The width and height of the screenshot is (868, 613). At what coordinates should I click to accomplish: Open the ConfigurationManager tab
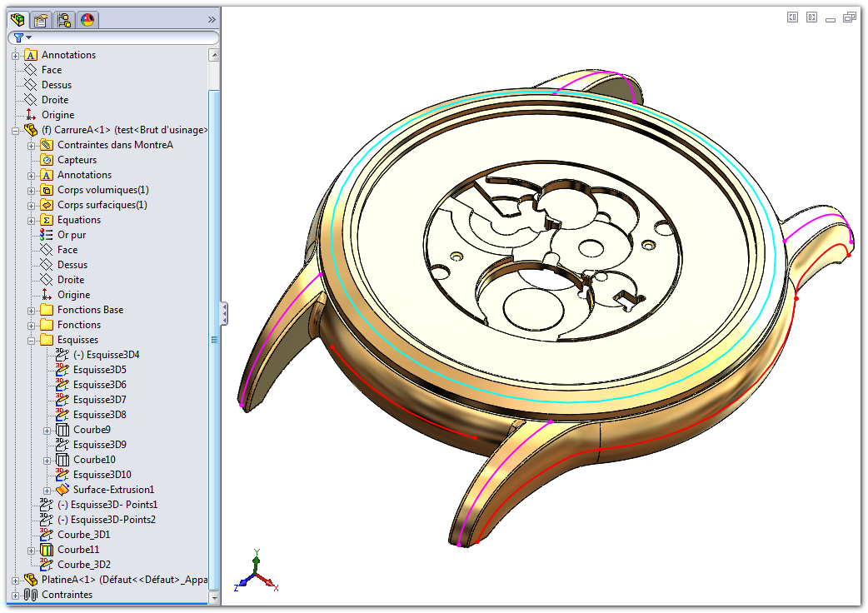(x=64, y=20)
